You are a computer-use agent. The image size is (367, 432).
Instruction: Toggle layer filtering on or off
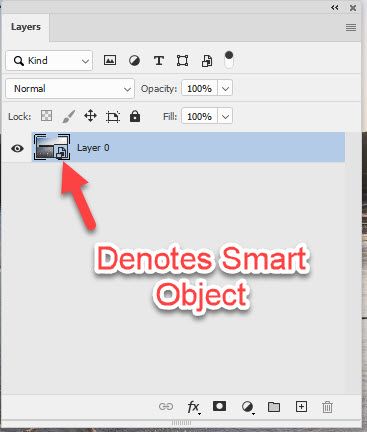tap(229, 59)
